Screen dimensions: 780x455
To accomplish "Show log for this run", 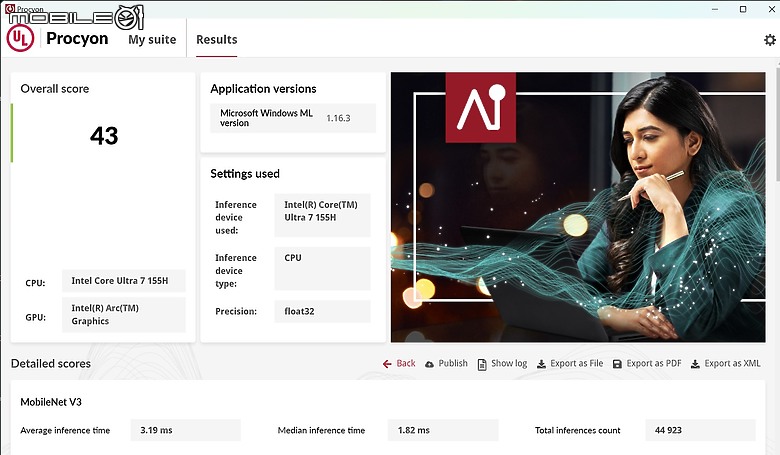I will click(502, 364).
